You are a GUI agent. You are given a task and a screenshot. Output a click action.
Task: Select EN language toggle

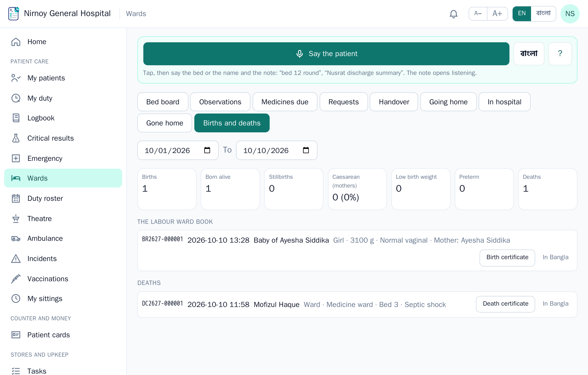tap(522, 13)
